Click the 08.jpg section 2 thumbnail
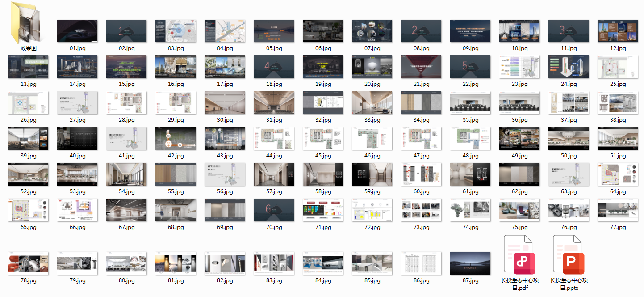Screen dimensions: 644x297 tap(421, 31)
